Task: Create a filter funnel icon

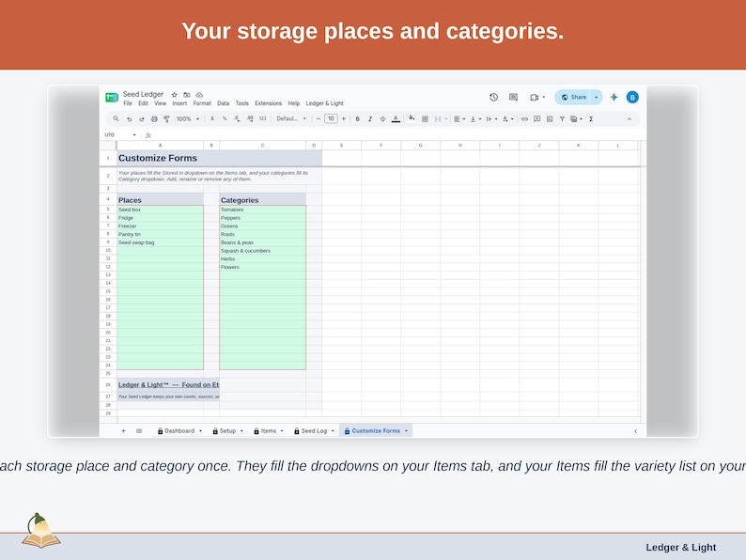Action: pos(562,119)
